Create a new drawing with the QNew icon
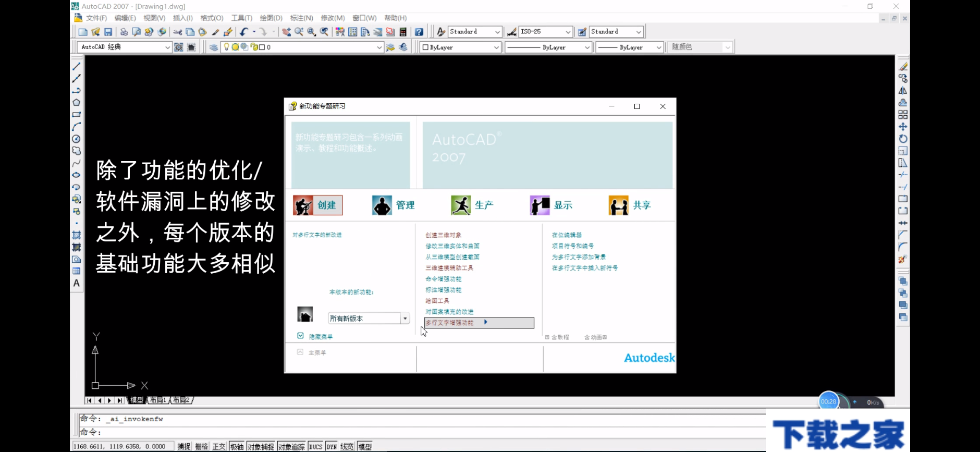This screenshot has height=452, width=980. click(x=83, y=32)
